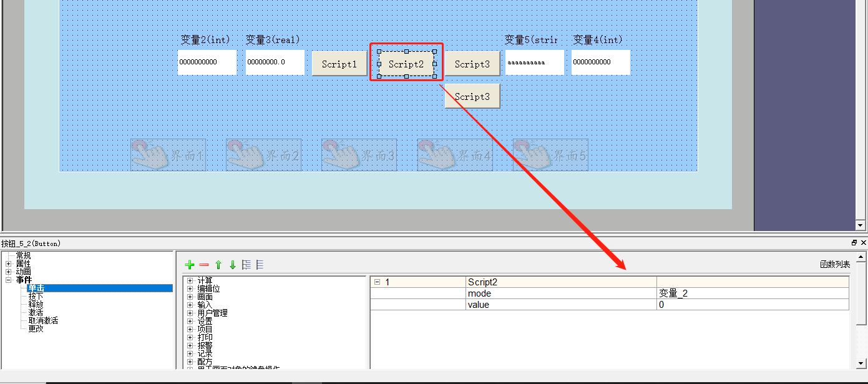Image resolution: width=868 pixels, height=384 pixels.
Task: Select the 变量3(real) label
Action: pyautogui.click(x=273, y=39)
